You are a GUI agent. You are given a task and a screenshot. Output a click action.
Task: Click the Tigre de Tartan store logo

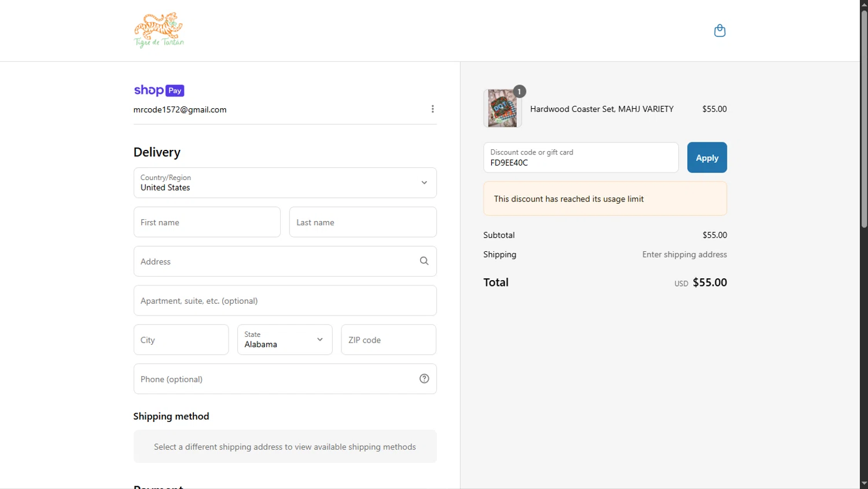tap(159, 30)
